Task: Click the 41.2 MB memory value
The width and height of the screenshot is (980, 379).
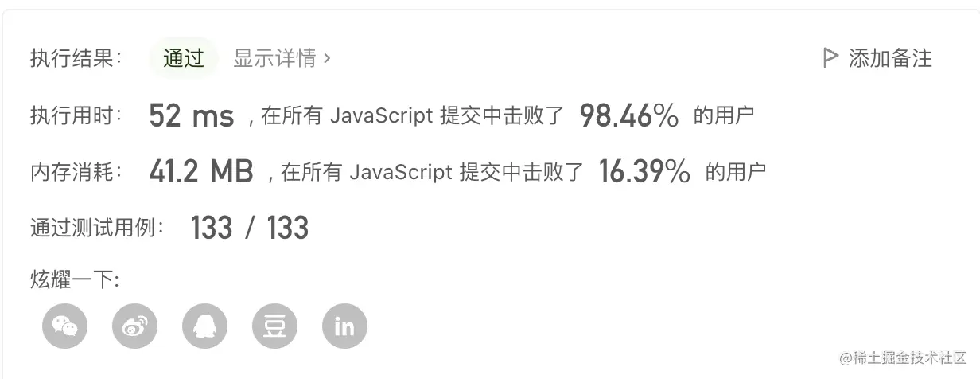Action: click(200, 171)
